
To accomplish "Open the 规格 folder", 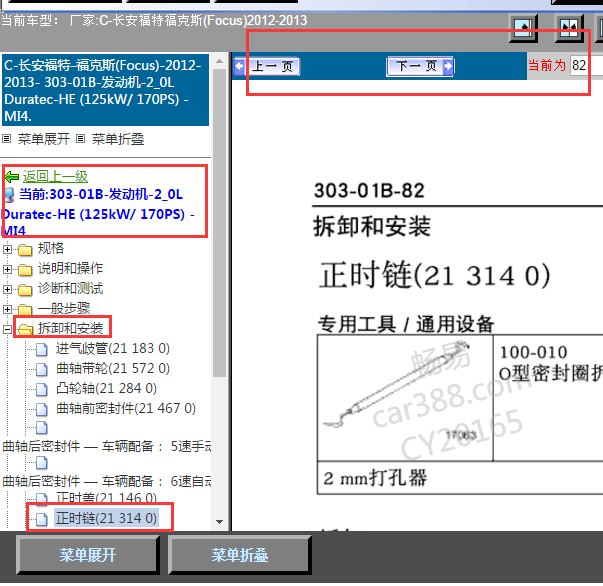I will tap(51, 248).
